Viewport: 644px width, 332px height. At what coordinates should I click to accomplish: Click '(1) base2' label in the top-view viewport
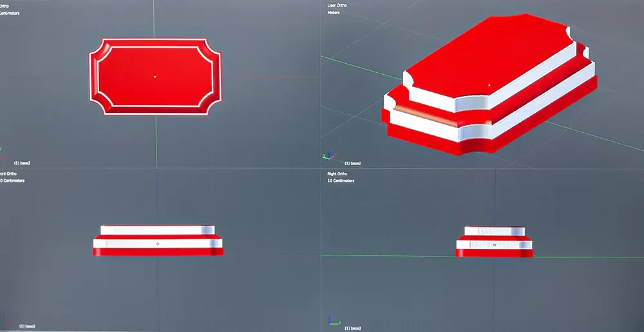(x=22, y=163)
